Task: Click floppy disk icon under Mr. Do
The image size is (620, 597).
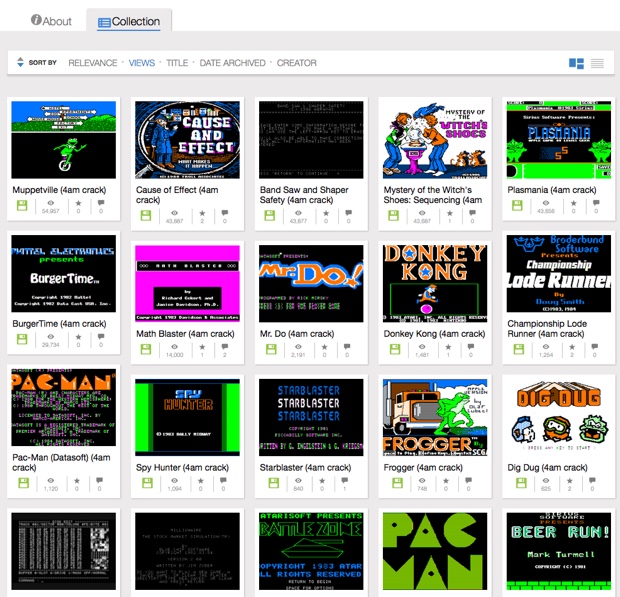Action: click(271, 349)
